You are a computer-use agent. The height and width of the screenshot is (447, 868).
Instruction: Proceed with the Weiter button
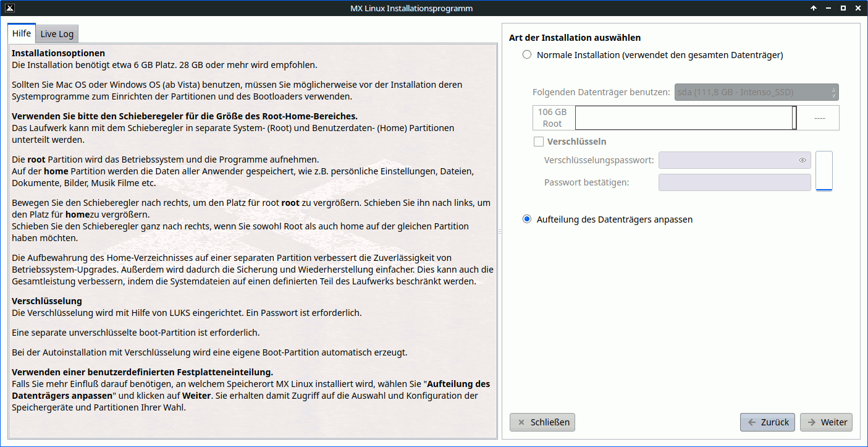coord(826,422)
